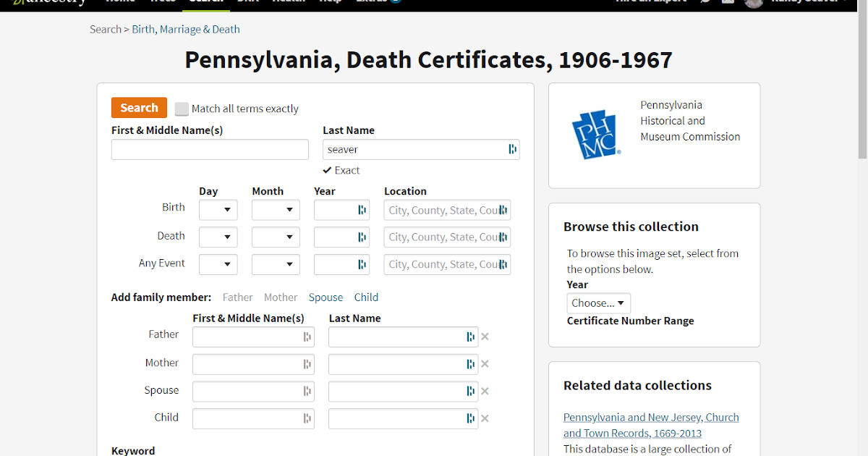Add Spouse family member
Image resolution: width=868 pixels, height=456 pixels.
coord(325,297)
